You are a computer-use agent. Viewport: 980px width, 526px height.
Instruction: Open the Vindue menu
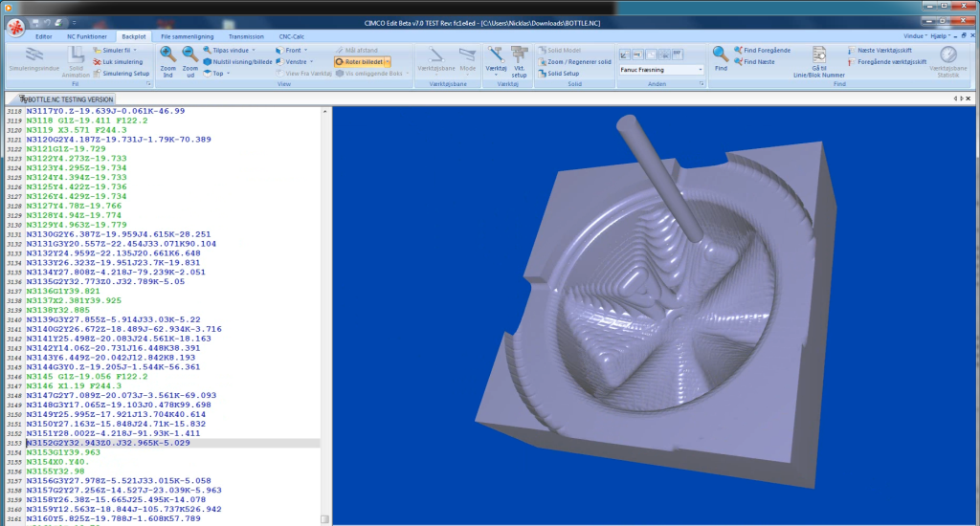click(917, 35)
